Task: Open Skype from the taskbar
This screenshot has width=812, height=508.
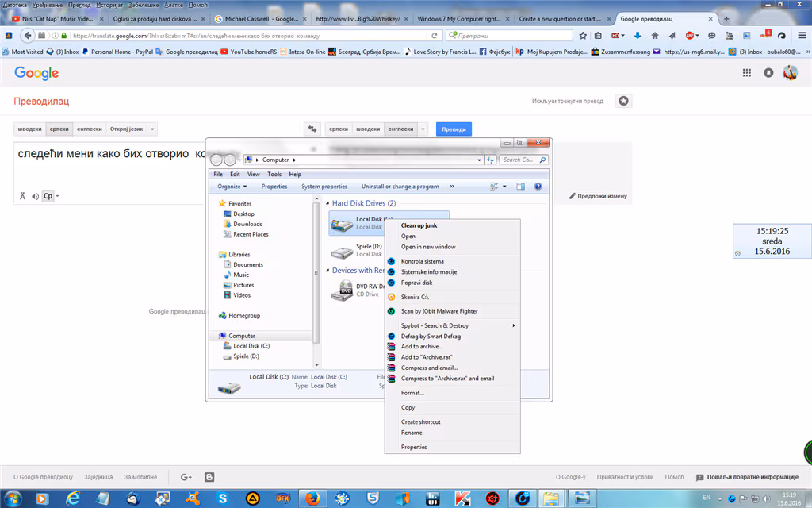Action: tap(223, 498)
